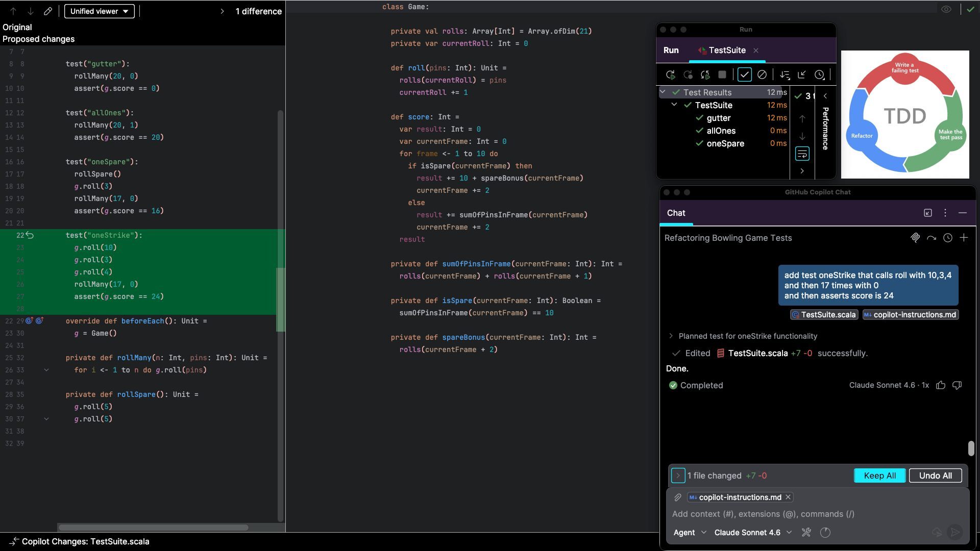This screenshot has height=551, width=980.
Task: Open test history clock icon
Action: click(x=819, y=75)
